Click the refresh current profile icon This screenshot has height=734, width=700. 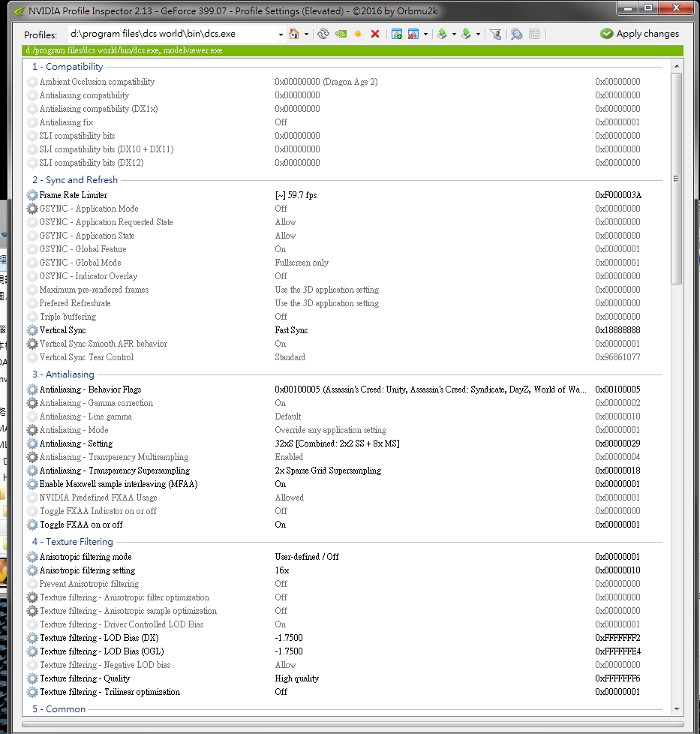pyautogui.click(x=323, y=34)
